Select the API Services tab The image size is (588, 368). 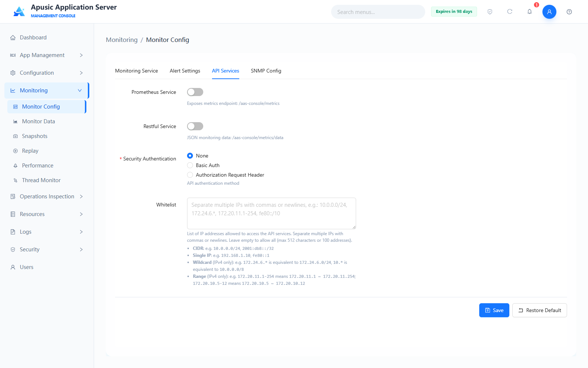pos(226,71)
